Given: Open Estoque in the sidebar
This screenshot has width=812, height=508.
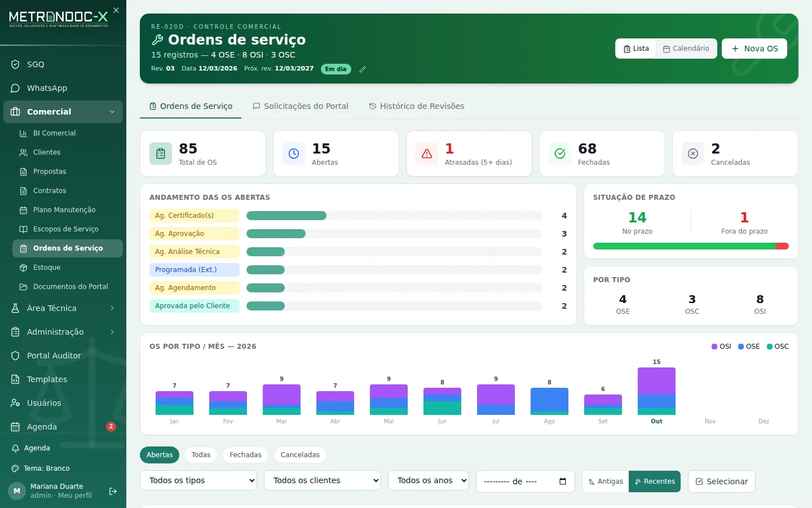Looking at the screenshot, I should pos(68,268).
